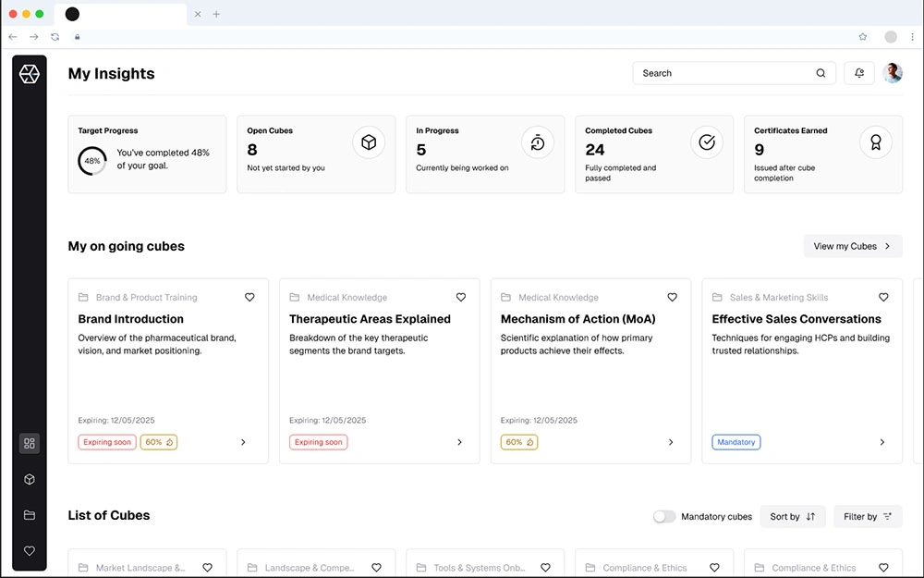Open the user profile avatar
Viewport: 924px width, 578px height.
click(x=893, y=73)
